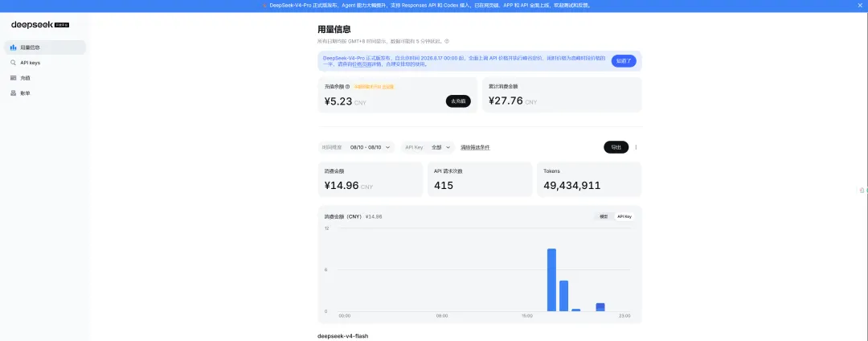Click the 00:00 label on the chart axis
This screenshot has height=341, width=868.
pyautogui.click(x=344, y=316)
